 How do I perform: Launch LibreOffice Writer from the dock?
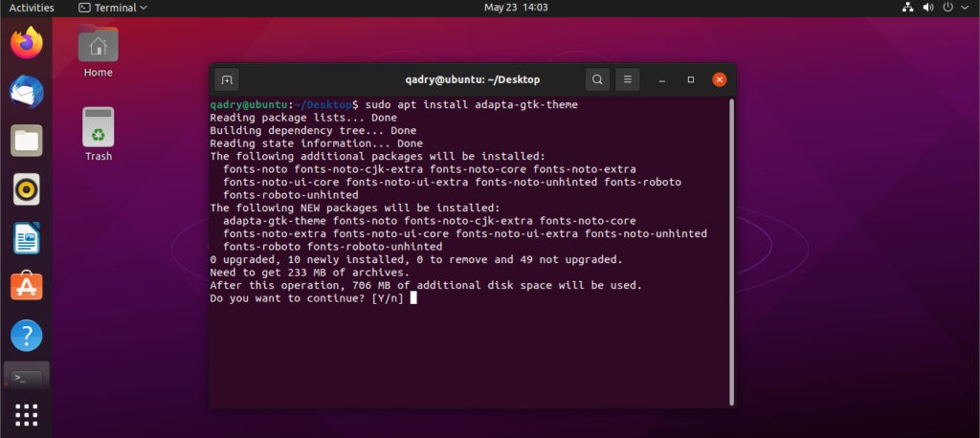click(26, 238)
